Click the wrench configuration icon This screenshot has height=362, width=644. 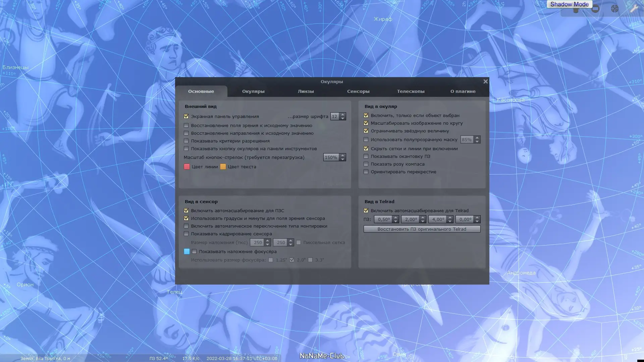click(x=634, y=9)
